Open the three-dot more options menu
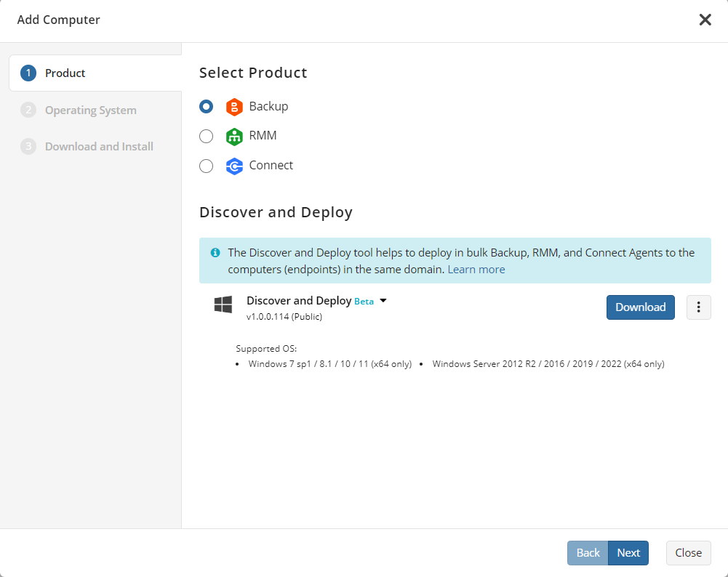This screenshot has width=728, height=577. [x=698, y=307]
